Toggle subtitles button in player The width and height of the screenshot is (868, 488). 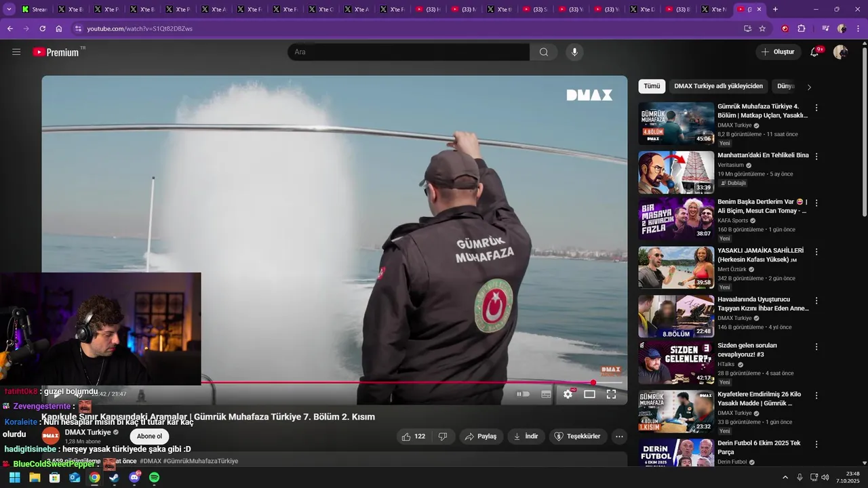546,394
